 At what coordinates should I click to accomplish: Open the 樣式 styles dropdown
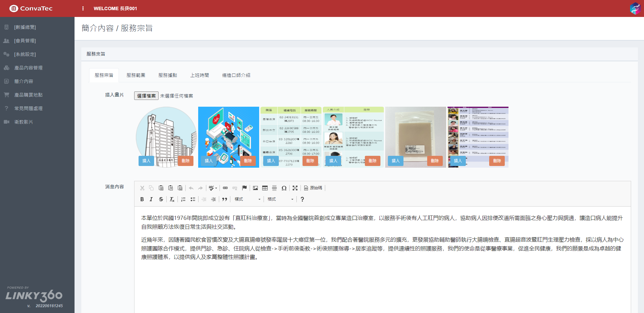click(247, 199)
